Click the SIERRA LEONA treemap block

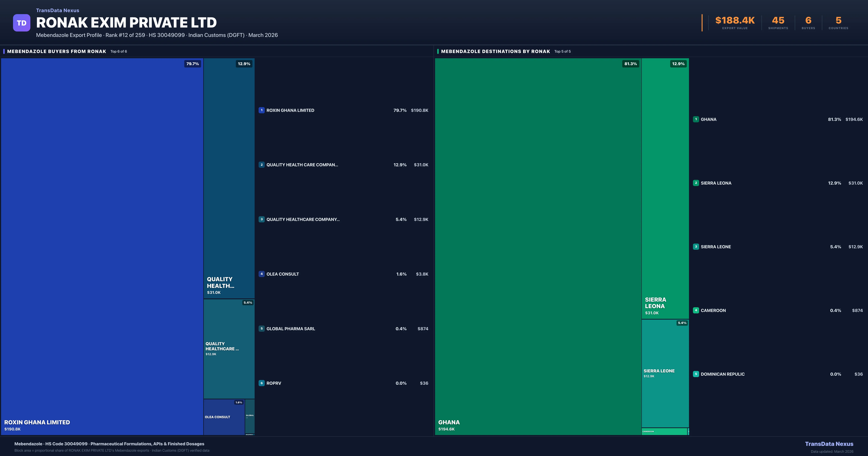point(665,189)
